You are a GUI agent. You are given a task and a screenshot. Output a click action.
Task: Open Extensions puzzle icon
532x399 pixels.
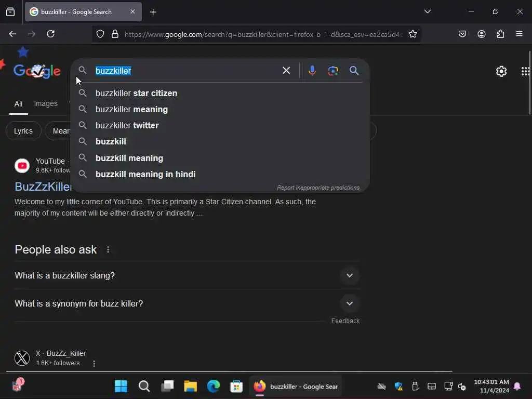click(500, 34)
